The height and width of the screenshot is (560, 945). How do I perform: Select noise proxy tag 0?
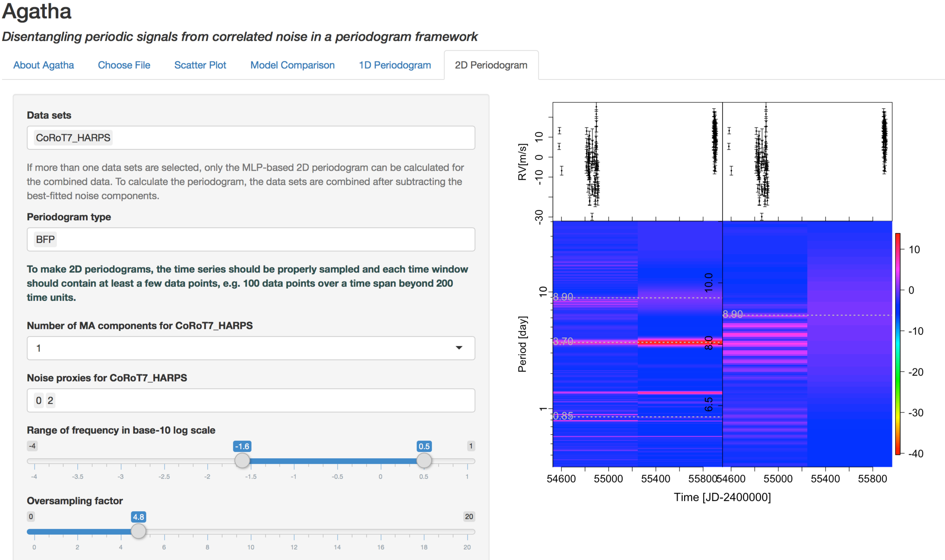click(39, 400)
